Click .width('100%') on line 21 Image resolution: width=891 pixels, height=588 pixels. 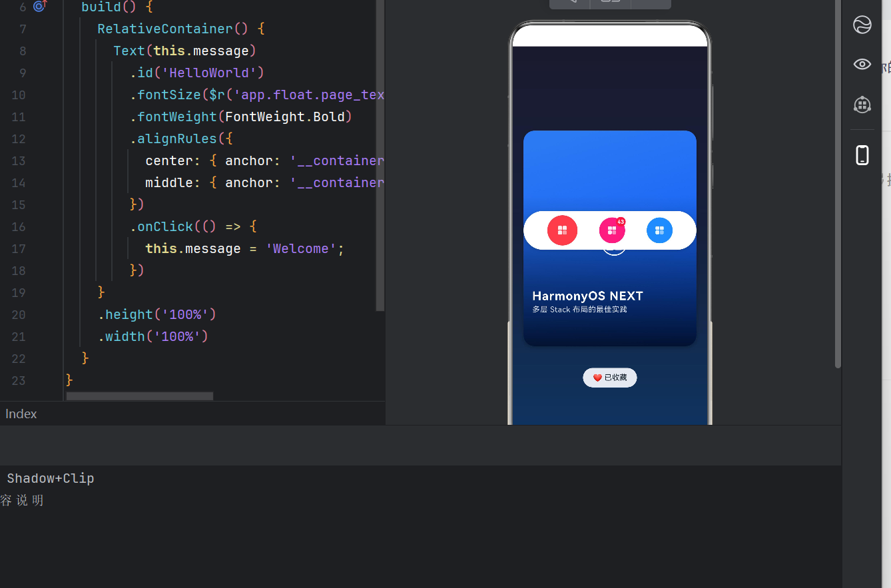point(153,336)
